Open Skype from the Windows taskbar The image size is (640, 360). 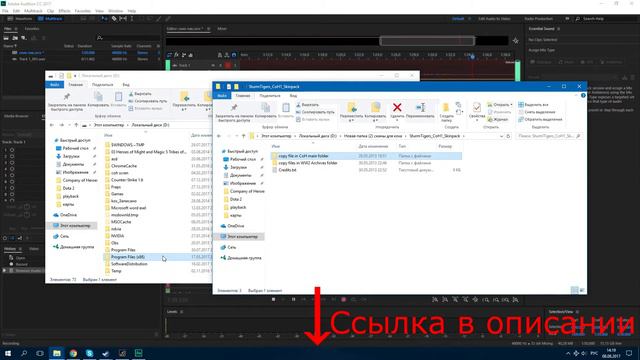click(89, 353)
